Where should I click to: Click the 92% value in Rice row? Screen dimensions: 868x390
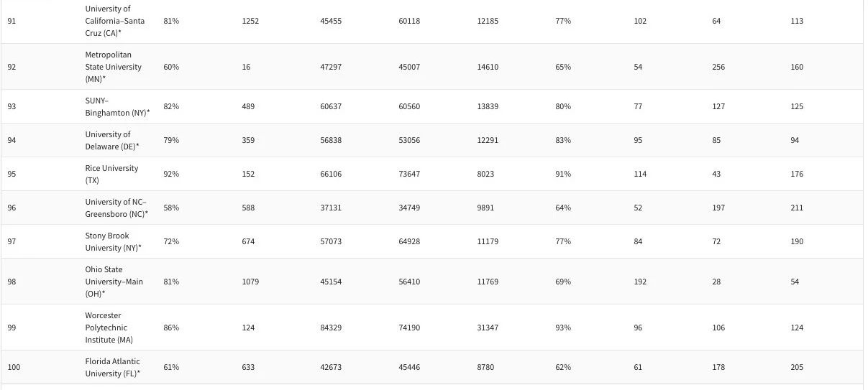tap(171, 174)
